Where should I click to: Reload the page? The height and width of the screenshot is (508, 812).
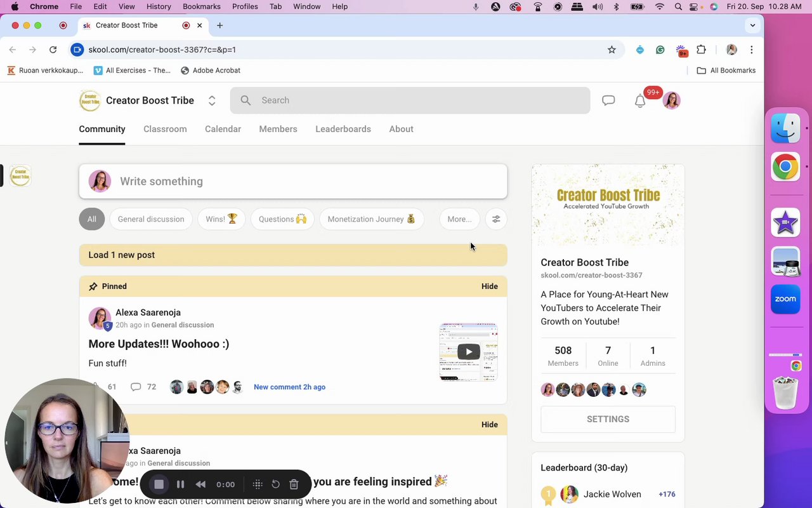(x=53, y=50)
